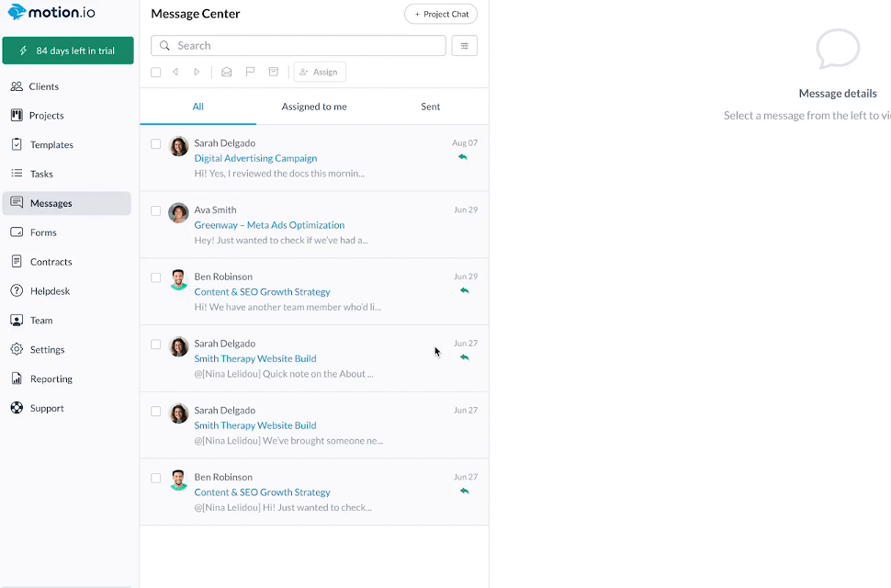The height and width of the screenshot is (588, 891).
Task: Select Messages in sidebar
Action: pyautogui.click(x=67, y=203)
